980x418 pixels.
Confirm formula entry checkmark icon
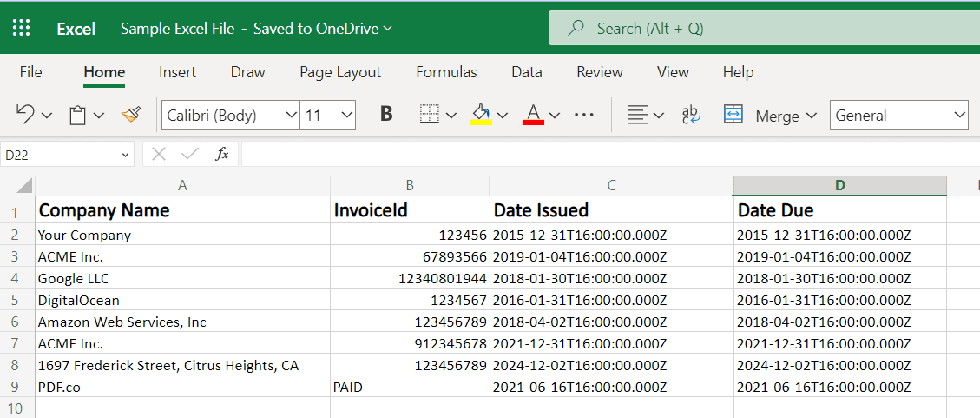[x=190, y=154]
